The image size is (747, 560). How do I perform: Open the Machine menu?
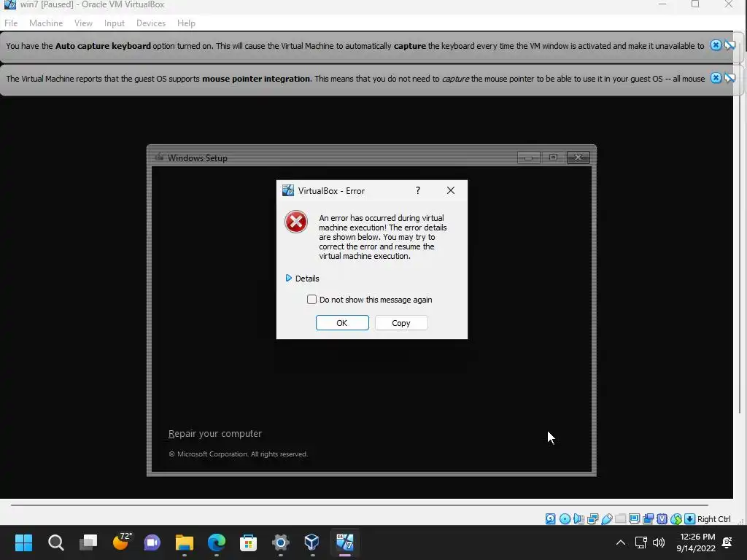pos(46,23)
